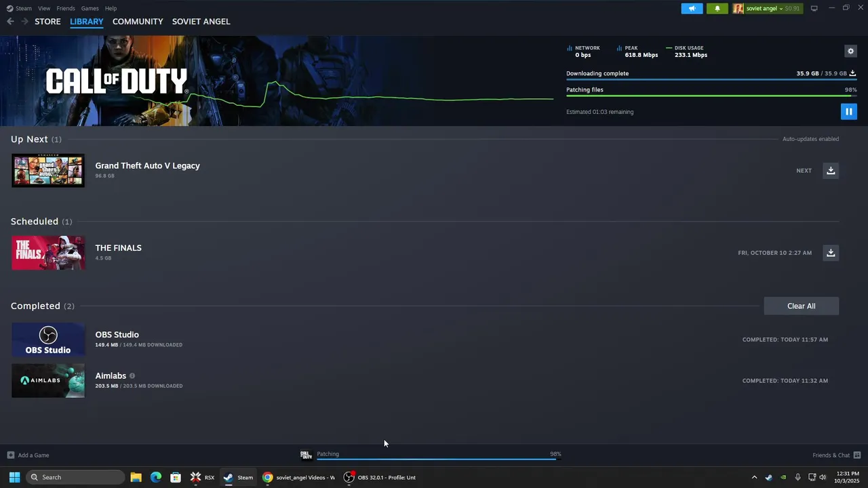Open THE FINALS thumbnail
868x488 pixels.
click(x=48, y=253)
